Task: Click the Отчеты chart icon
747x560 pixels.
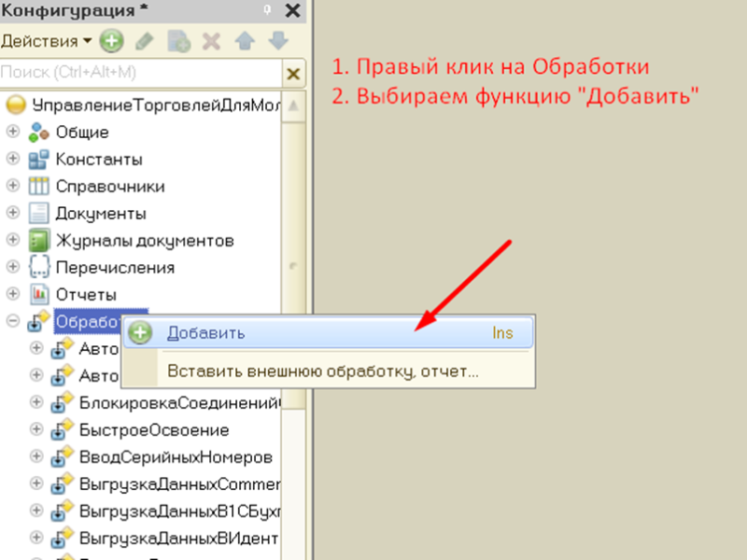Action: [38, 294]
